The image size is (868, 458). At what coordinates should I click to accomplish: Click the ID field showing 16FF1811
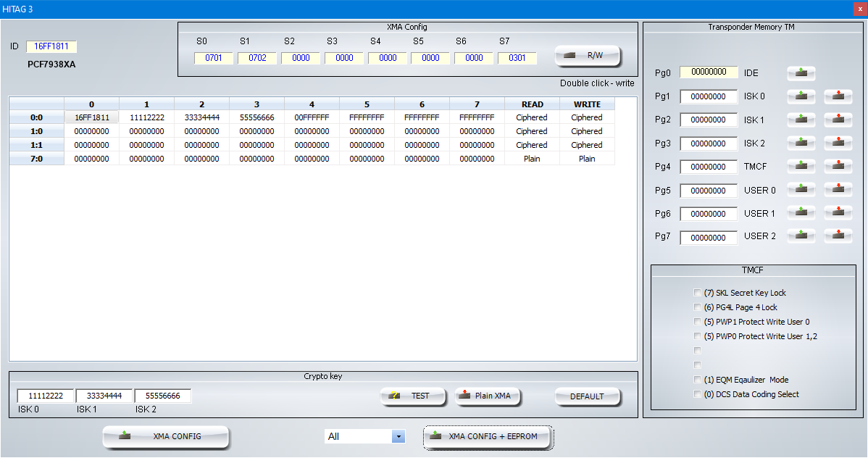tap(51, 46)
